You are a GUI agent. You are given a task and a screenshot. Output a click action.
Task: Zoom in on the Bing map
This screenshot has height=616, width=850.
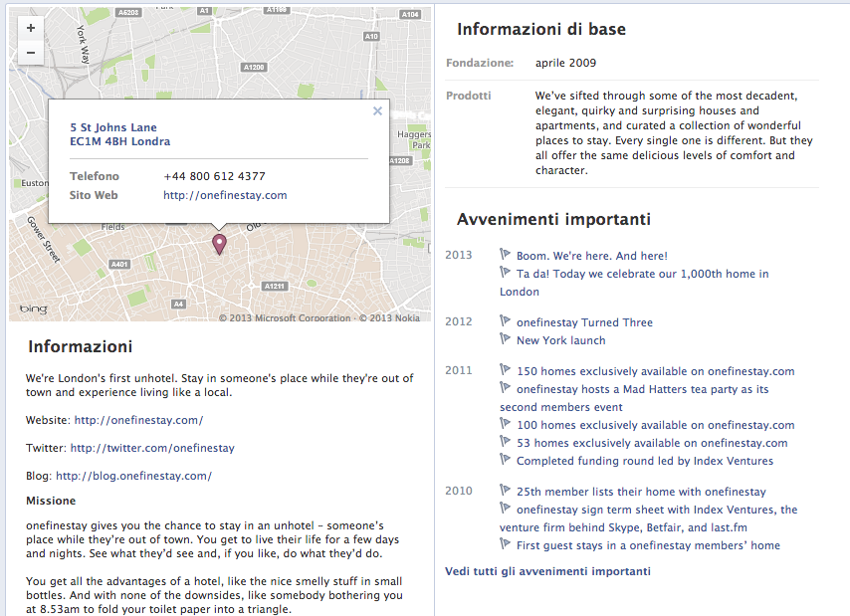pos(31,28)
